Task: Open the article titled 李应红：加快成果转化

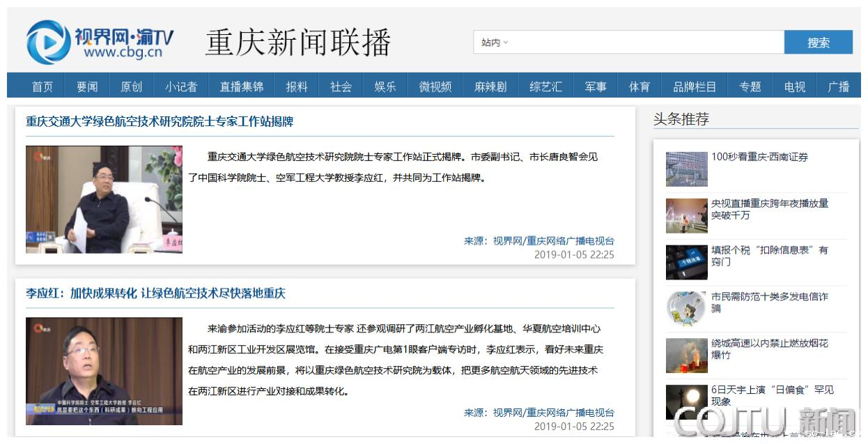Action: (155, 293)
